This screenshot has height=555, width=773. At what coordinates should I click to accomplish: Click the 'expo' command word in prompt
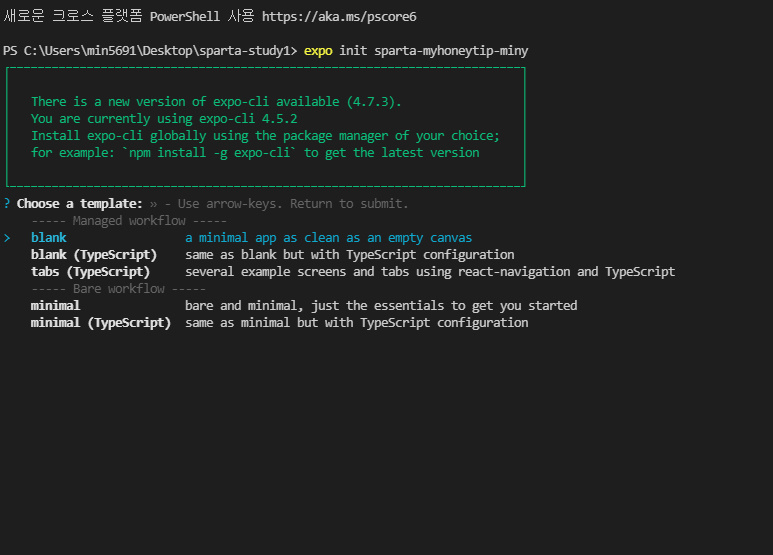(x=318, y=51)
